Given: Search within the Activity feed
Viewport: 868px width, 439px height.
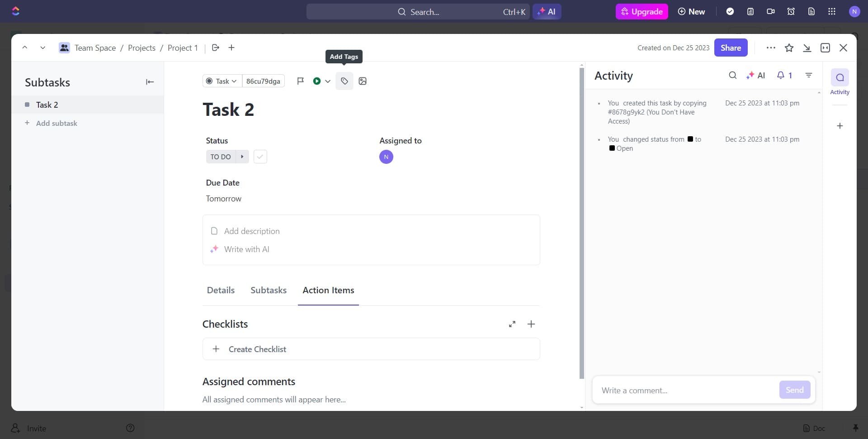Looking at the screenshot, I should click(x=732, y=75).
